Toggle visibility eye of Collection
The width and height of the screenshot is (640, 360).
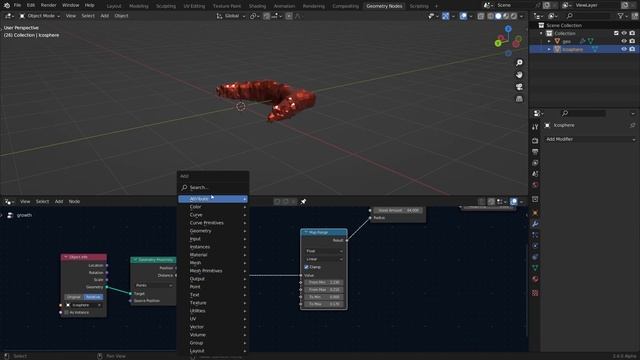pos(624,33)
